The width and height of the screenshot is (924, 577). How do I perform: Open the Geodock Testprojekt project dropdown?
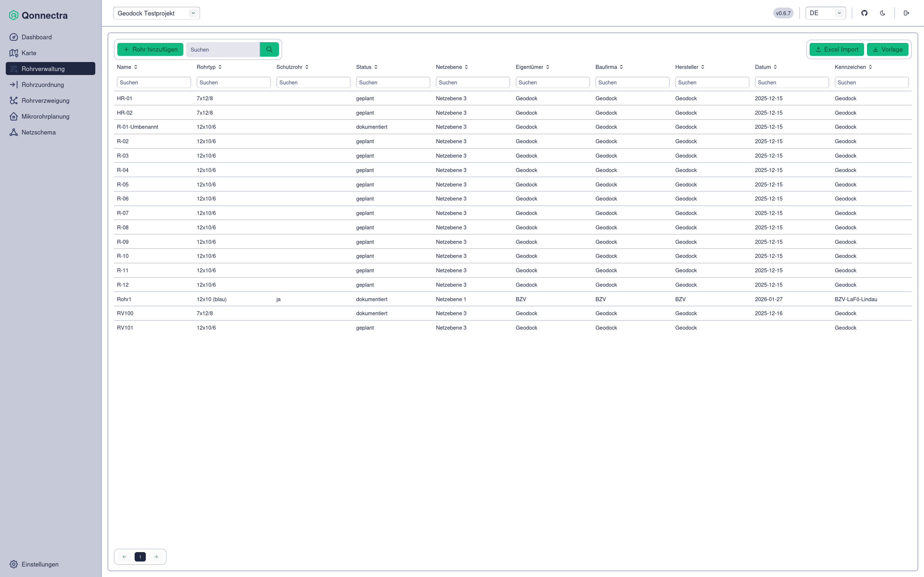(x=156, y=13)
